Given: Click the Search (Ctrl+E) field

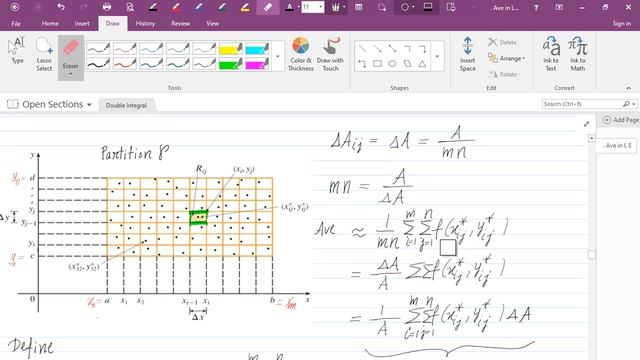Looking at the screenshot, I should 582,104.
